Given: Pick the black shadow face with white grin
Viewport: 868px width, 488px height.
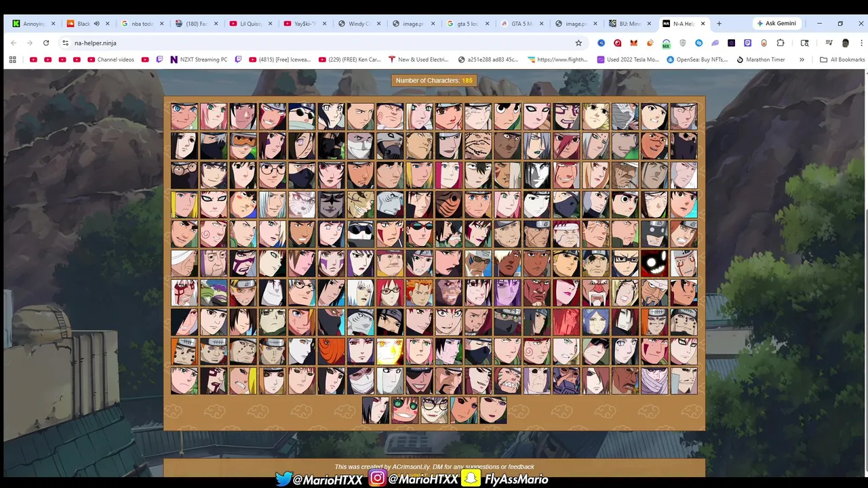Looking at the screenshot, I should click(654, 263).
